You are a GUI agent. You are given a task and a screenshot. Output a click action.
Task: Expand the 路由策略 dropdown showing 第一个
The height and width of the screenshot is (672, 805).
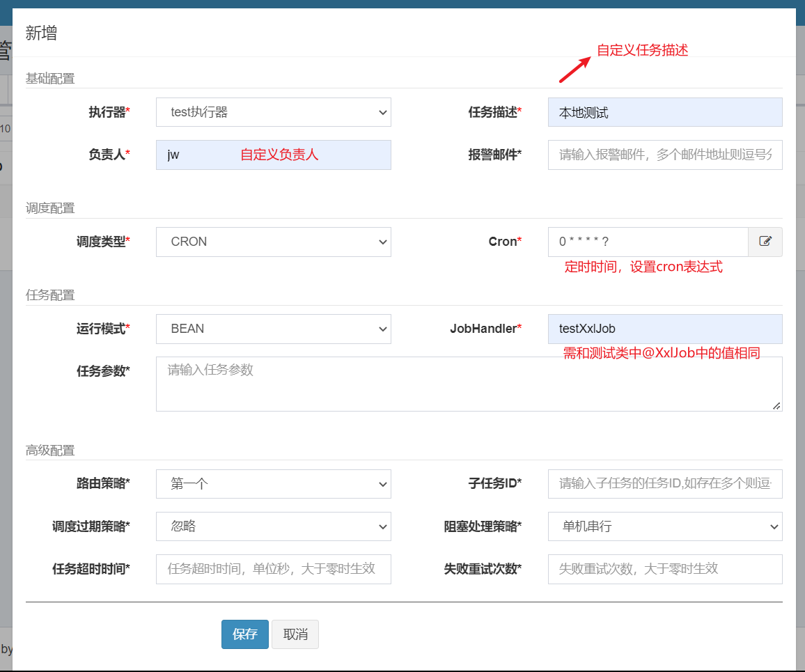pyautogui.click(x=273, y=483)
